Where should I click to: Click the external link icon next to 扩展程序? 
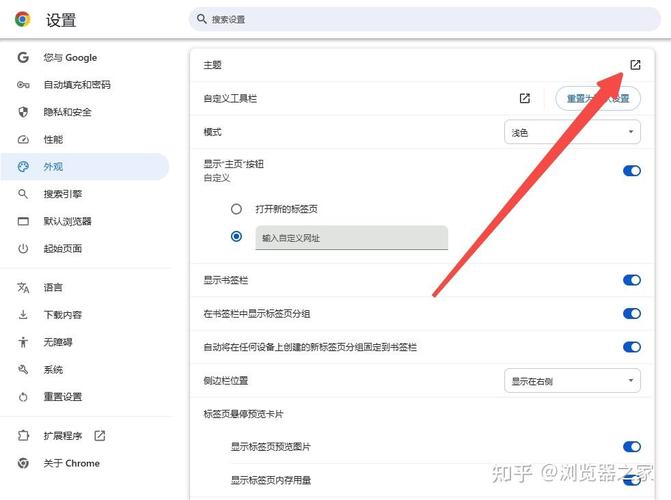click(x=100, y=436)
